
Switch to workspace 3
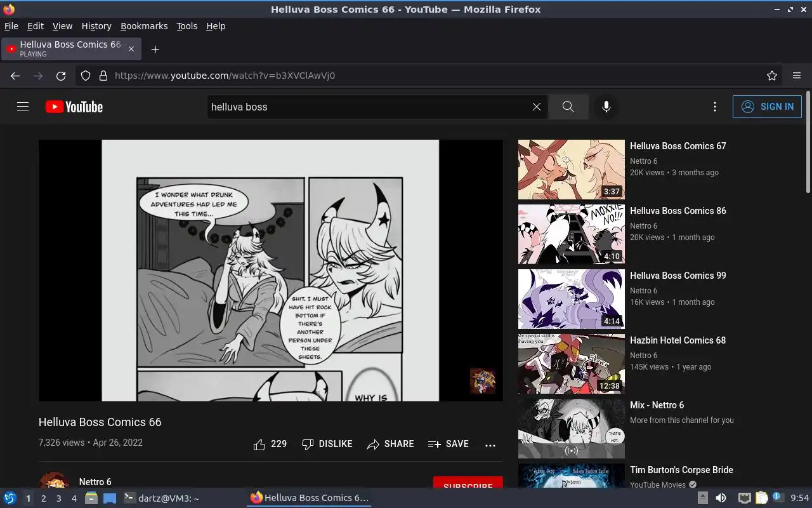(x=58, y=498)
